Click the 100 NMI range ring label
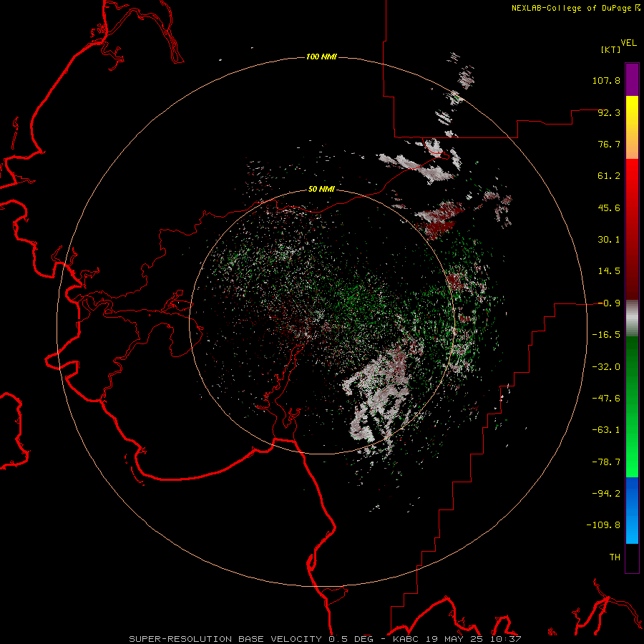The width and height of the screenshot is (644, 644). [x=321, y=57]
